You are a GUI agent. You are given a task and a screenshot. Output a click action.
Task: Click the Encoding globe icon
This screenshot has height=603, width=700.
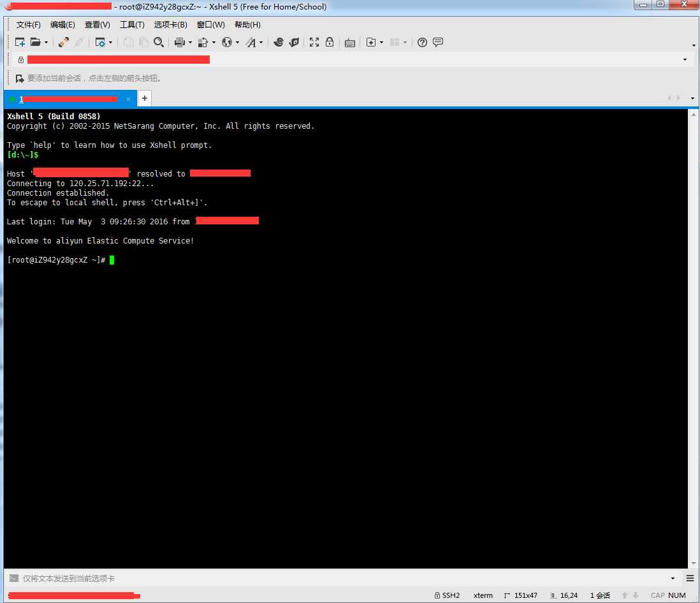click(227, 42)
